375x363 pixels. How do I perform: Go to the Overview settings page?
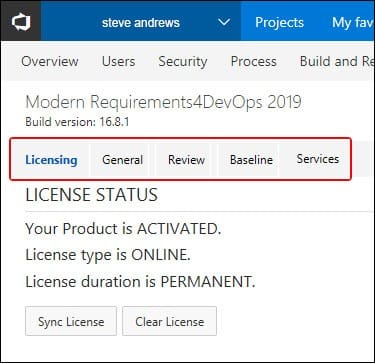[x=50, y=61]
